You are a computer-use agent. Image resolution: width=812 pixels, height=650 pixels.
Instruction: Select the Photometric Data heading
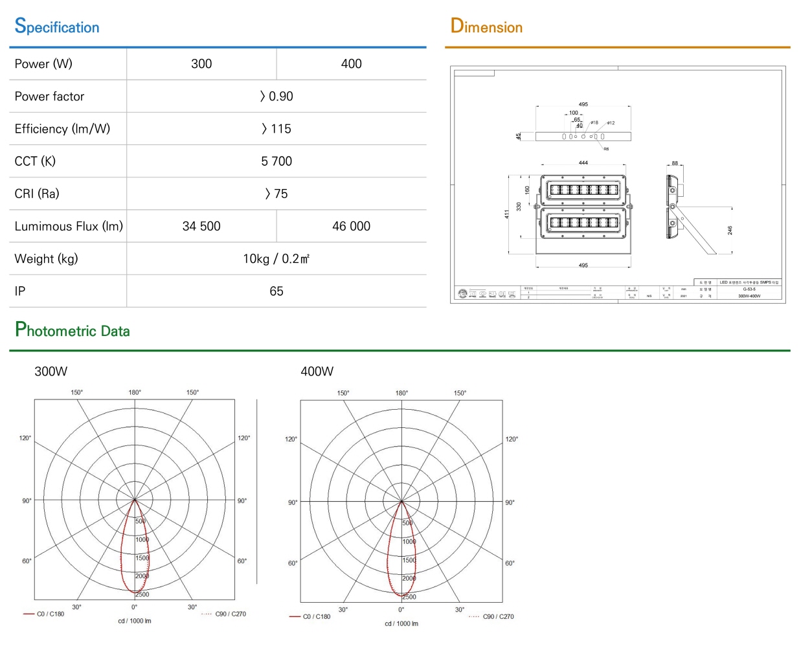pyautogui.click(x=73, y=330)
